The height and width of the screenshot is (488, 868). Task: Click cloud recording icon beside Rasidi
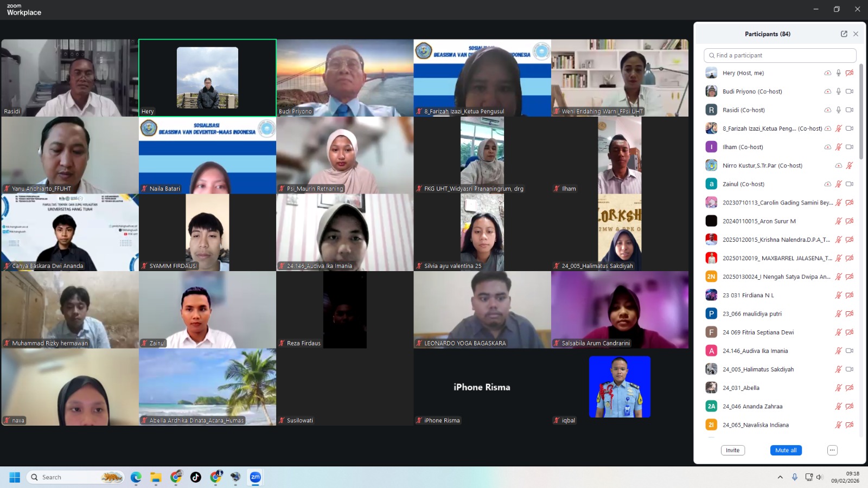coord(827,110)
